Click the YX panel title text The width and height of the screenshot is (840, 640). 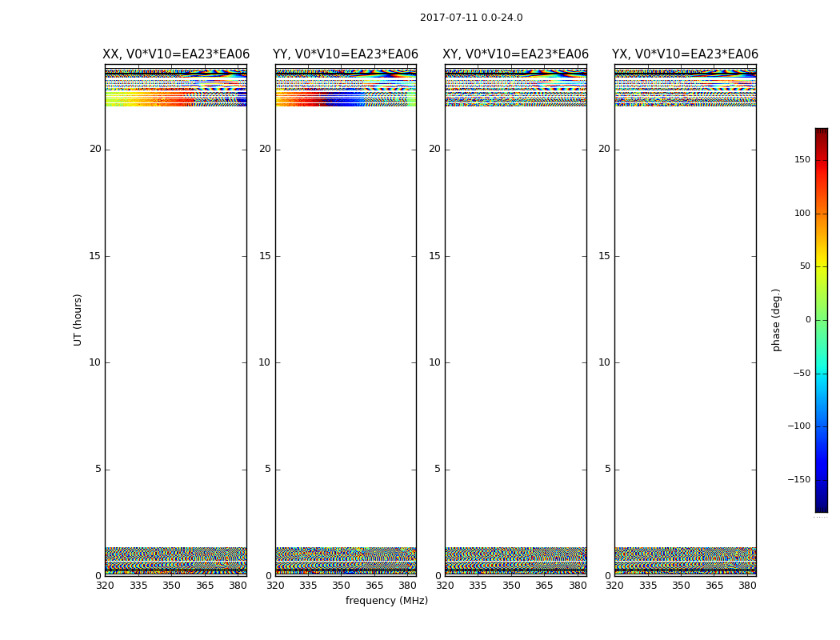[685, 54]
